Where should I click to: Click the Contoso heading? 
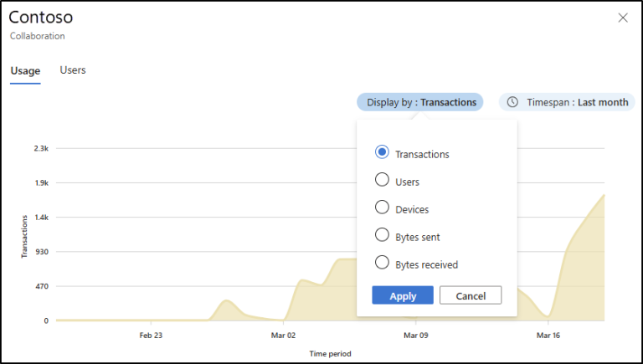[40, 18]
